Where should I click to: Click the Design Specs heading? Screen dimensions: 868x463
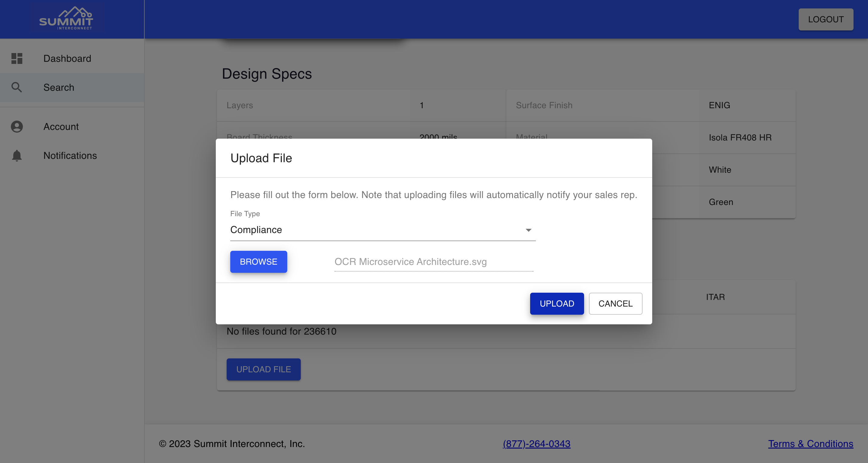(267, 74)
